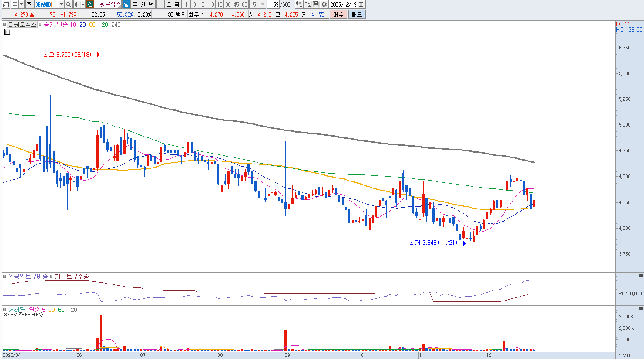This screenshot has height=359, width=644.
Task: Click the speaker sound icon in toolbar
Action: 77,4
